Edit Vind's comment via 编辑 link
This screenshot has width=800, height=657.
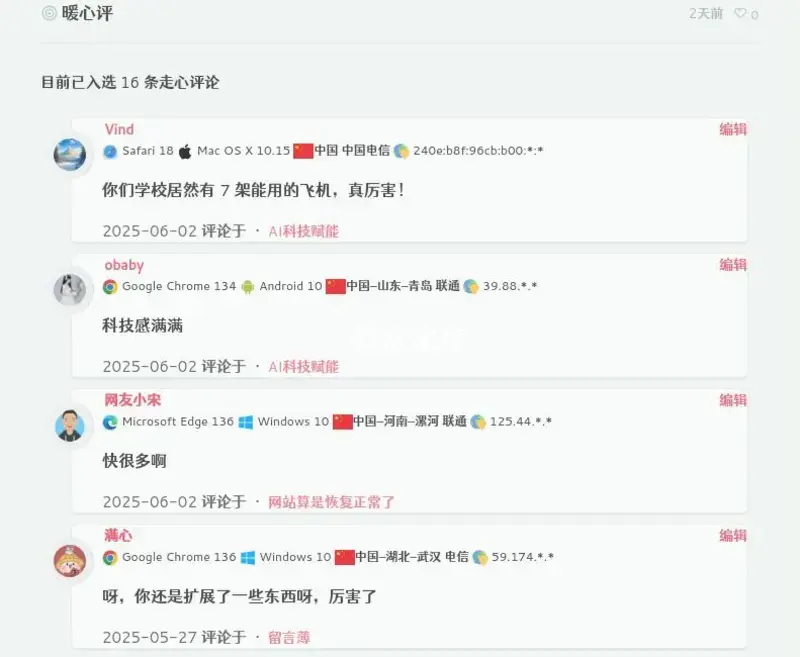pos(733,130)
